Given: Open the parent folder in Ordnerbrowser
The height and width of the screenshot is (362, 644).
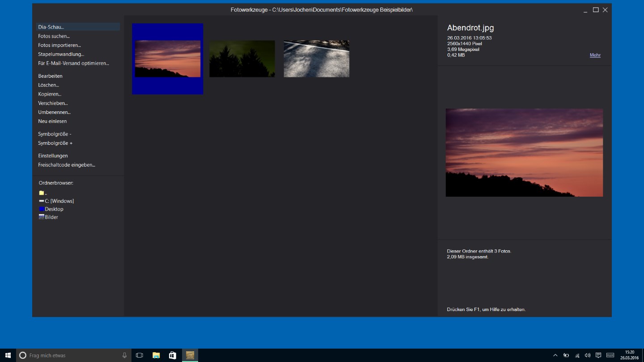Looking at the screenshot, I should 42,193.
